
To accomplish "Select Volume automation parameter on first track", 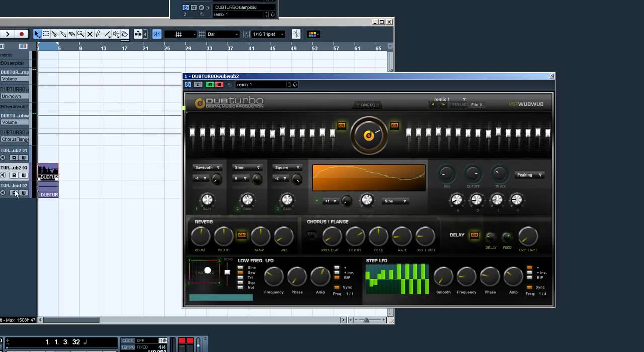I will click(x=15, y=79).
